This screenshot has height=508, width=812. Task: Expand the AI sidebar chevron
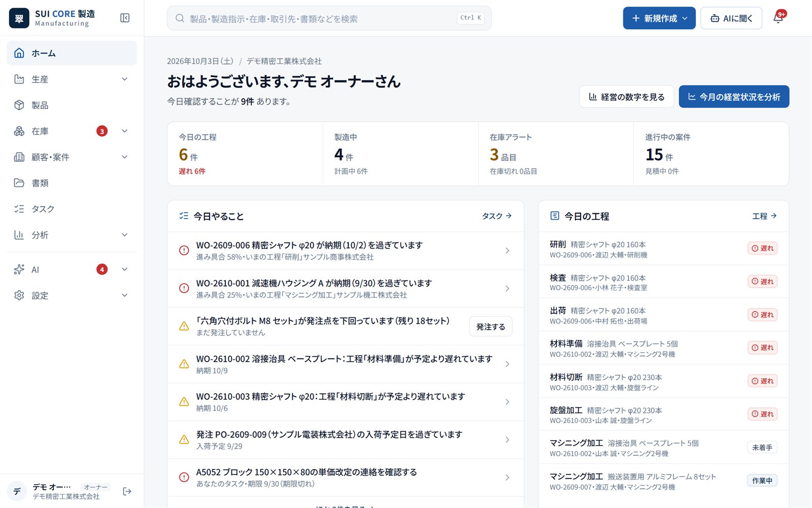click(x=125, y=269)
